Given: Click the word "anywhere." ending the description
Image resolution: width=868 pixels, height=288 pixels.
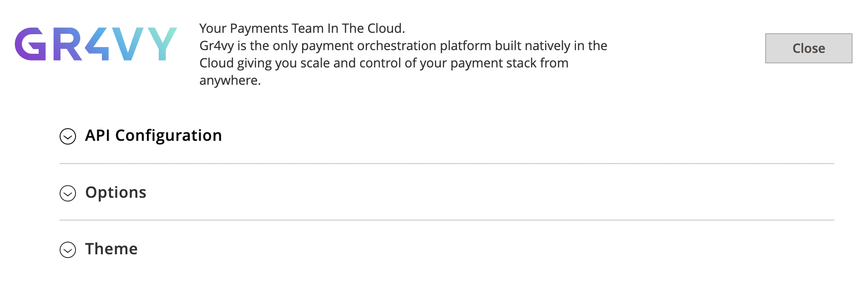Looking at the screenshot, I should pyautogui.click(x=230, y=80).
